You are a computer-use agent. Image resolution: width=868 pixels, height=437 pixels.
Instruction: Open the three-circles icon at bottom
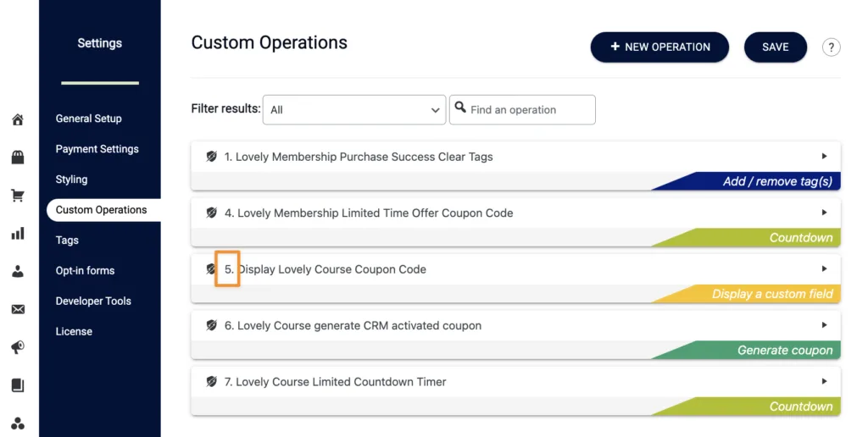(x=18, y=423)
